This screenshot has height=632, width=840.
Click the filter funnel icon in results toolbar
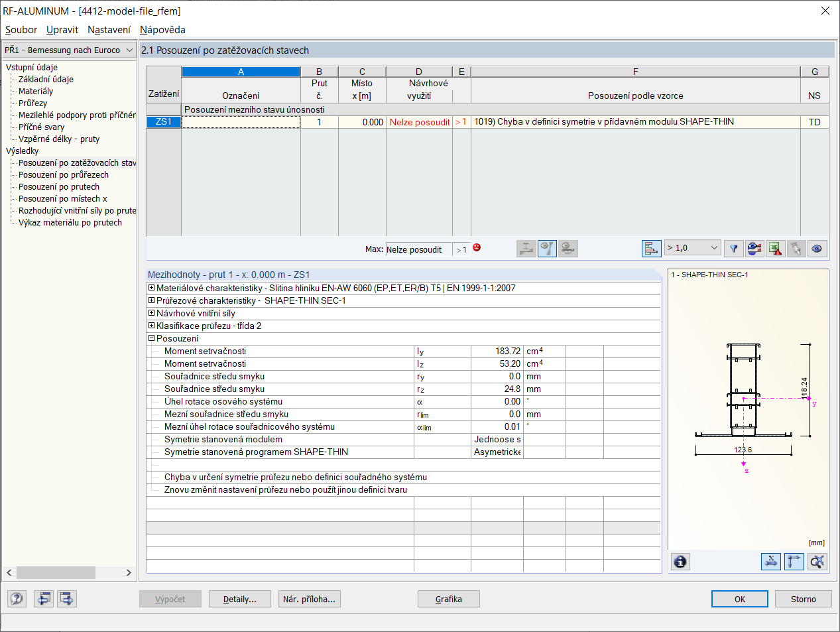pyautogui.click(x=734, y=249)
